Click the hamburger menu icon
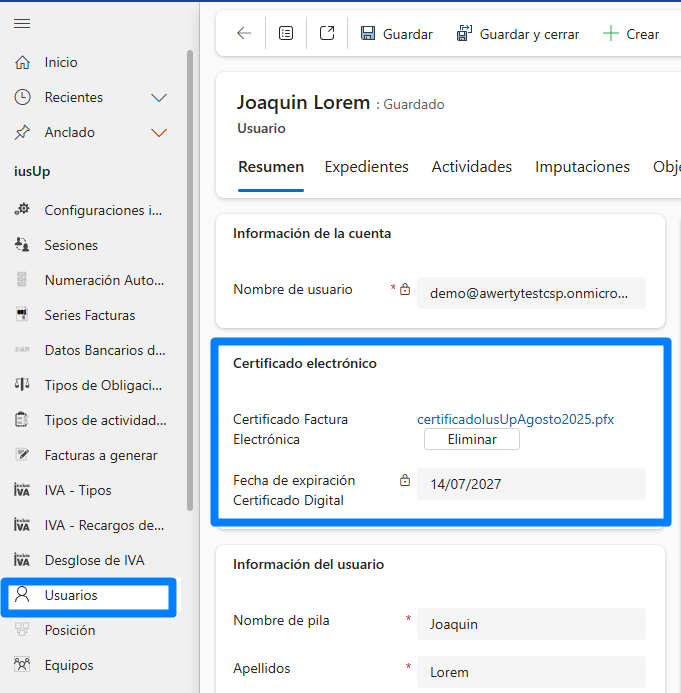The width and height of the screenshot is (681, 693). [22, 23]
